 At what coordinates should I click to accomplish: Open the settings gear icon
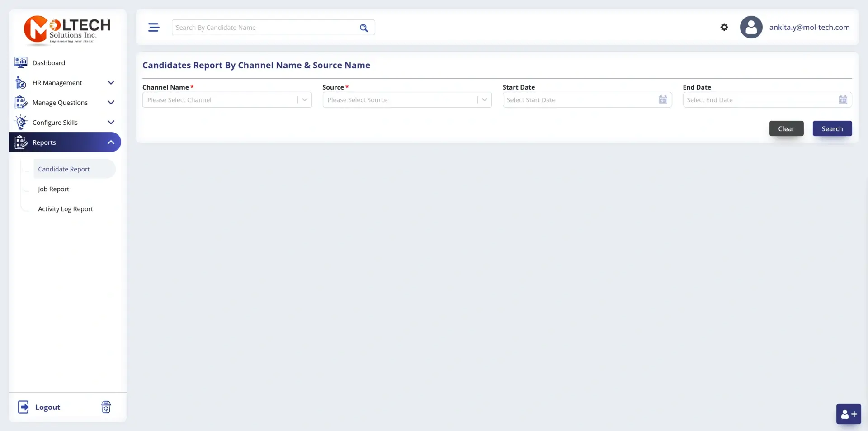tap(724, 27)
